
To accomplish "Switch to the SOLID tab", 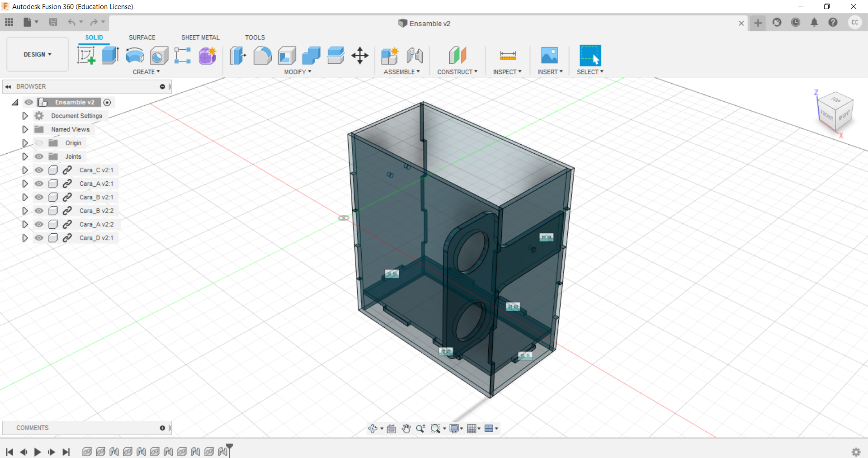I will point(94,38).
